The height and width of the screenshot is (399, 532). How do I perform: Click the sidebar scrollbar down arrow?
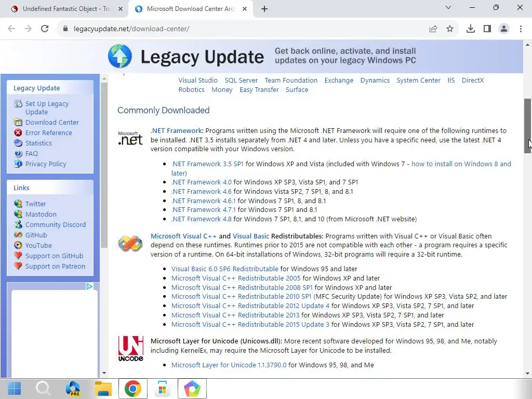pyautogui.click(x=104, y=373)
